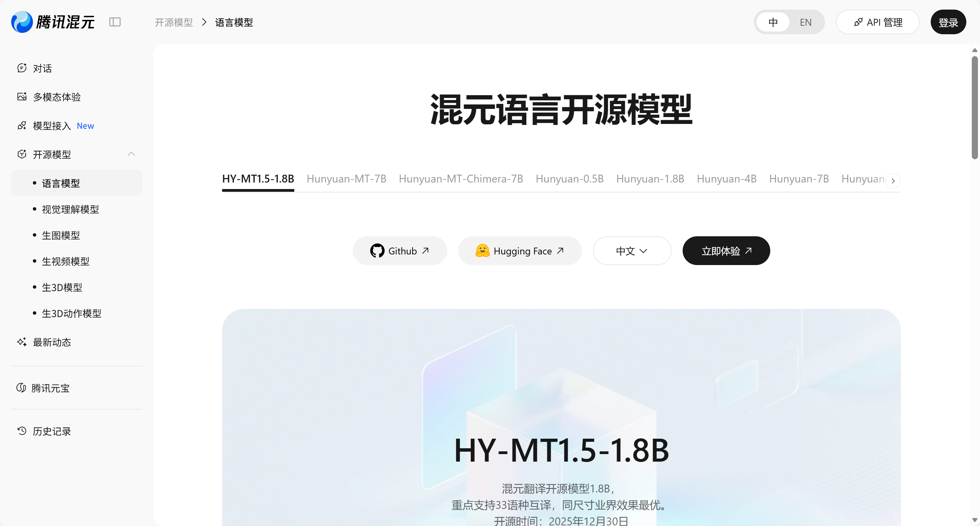
Task: Click the tab overflow arrow on the right
Action: pyautogui.click(x=893, y=180)
